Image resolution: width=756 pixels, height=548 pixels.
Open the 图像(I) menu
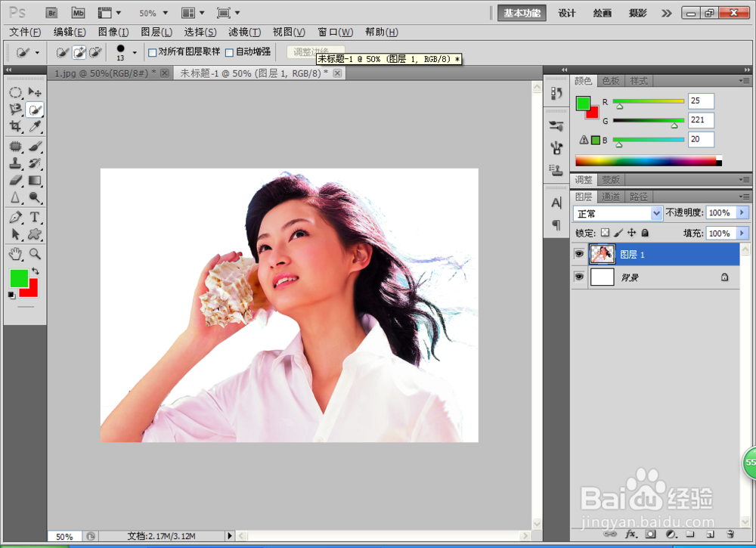tap(113, 33)
